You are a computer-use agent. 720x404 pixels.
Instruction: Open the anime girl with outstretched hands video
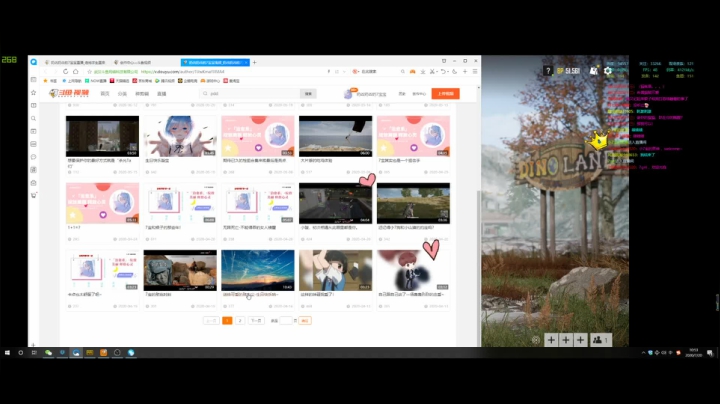[180, 136]
